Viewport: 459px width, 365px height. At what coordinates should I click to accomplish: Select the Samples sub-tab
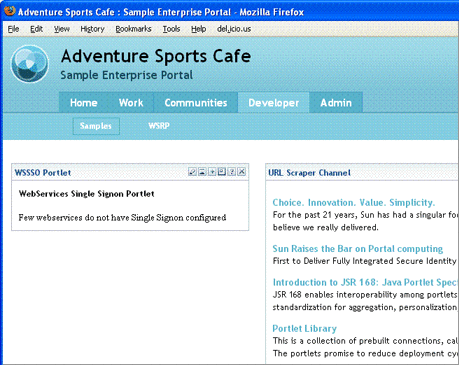coord(96,126)
